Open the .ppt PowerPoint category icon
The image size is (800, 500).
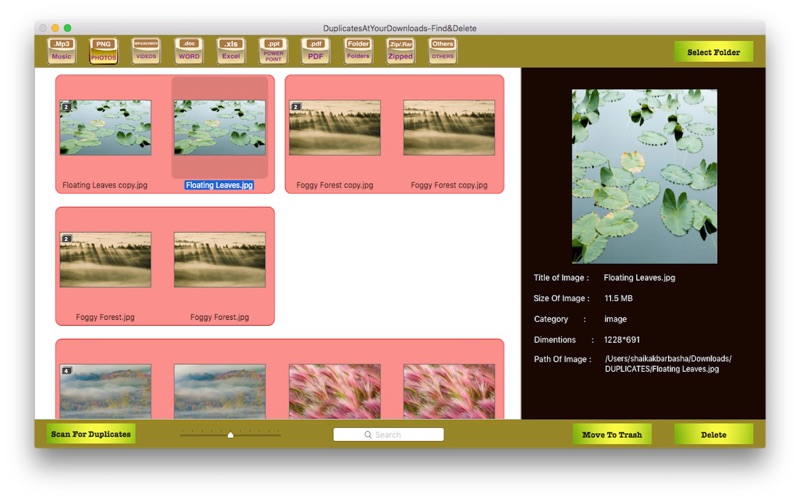coord(273,51)
